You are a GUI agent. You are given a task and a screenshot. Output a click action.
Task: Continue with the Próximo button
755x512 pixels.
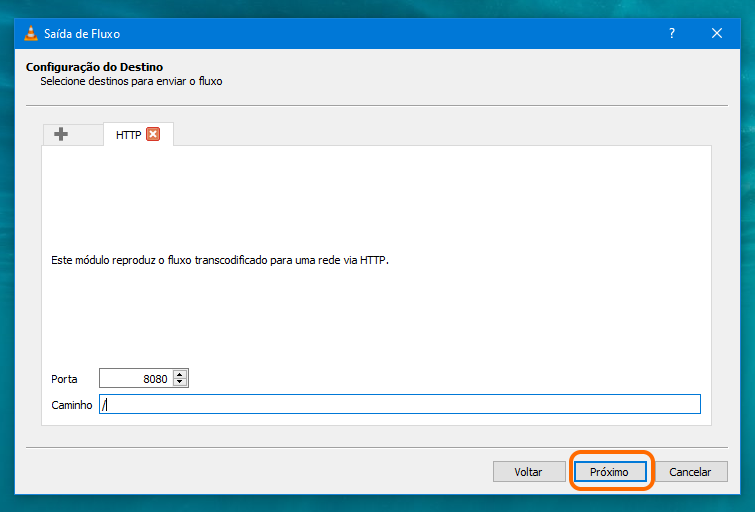pos(610,472)
